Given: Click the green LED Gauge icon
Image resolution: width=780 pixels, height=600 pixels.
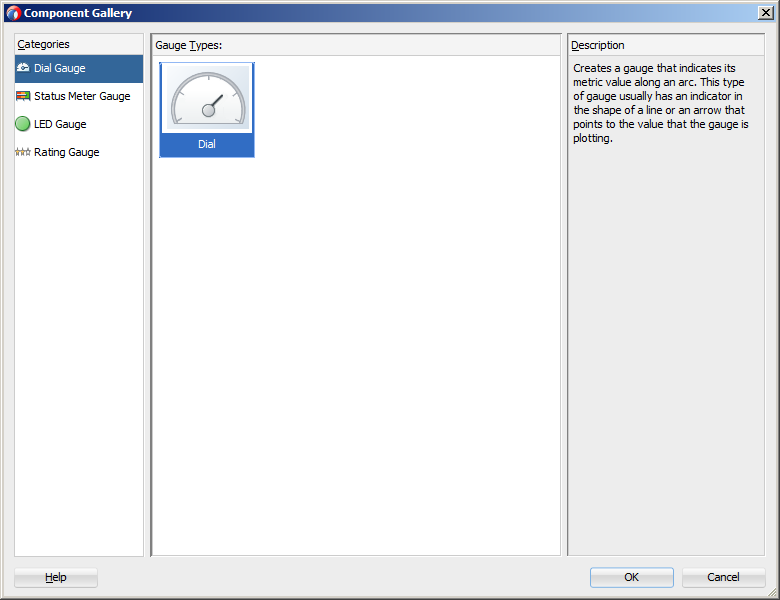Looking at the screenshot, I should (x=23, y=124).
